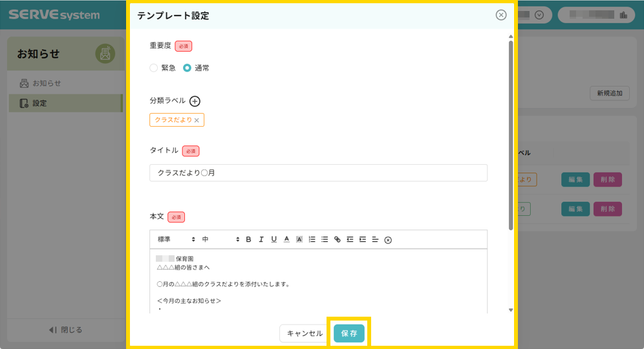Open the 標準 heading style dropdown
Viewport: 644px width, 349px height.
tap(176, 240)
